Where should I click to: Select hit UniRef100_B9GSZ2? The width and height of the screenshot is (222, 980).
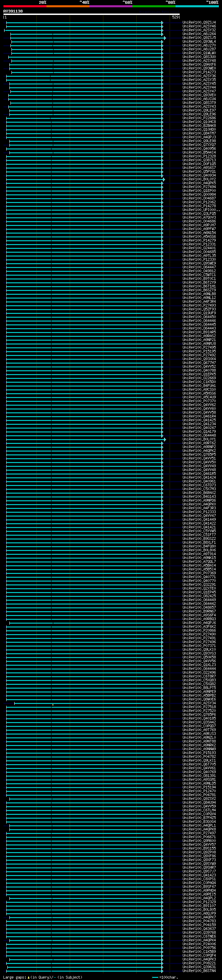tap(199, 539)
